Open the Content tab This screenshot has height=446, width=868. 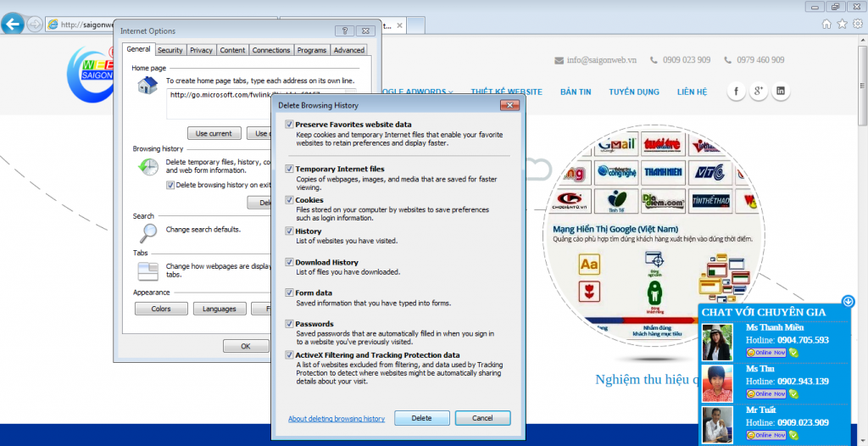[232, 50]
